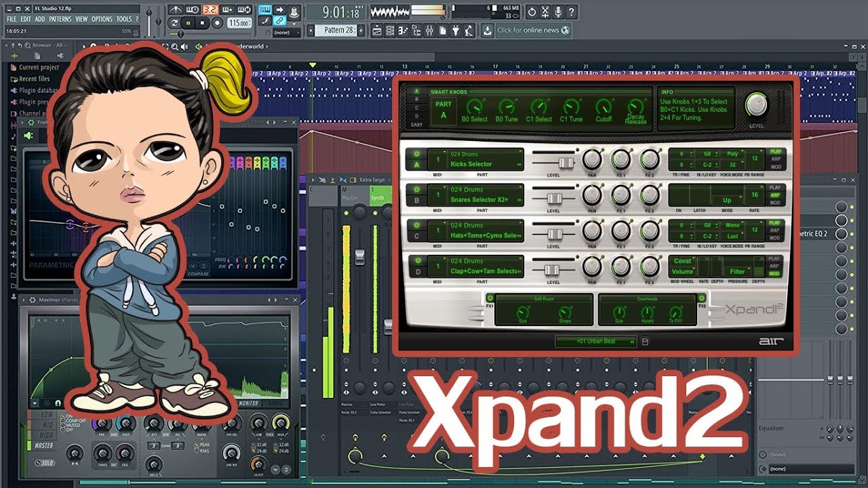Toggle the FX2 power button in Xpand2
The image size is (868, 488).
click(x=702, y=298)
